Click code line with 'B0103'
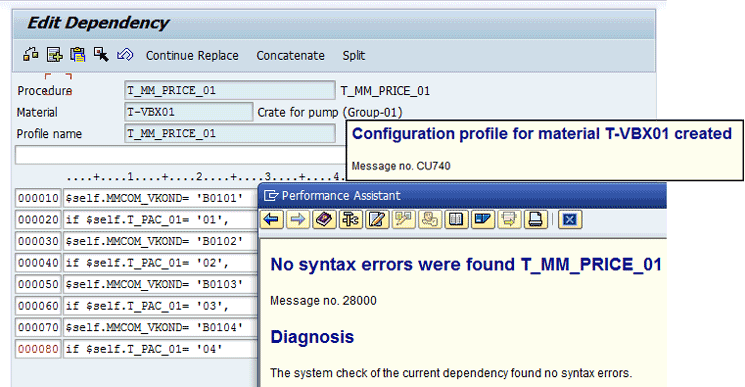 (x=161, y=284)
